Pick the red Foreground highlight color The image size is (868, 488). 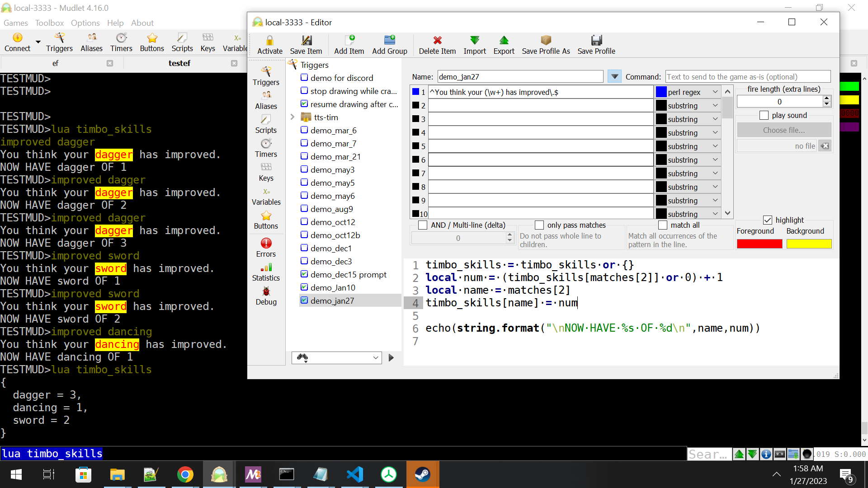759,244
